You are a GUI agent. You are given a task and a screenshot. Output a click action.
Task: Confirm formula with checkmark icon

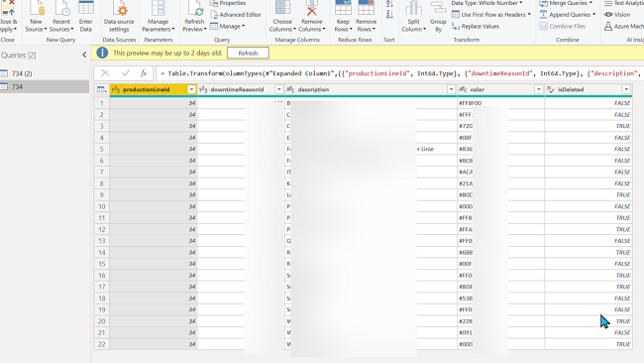[126, 73]
